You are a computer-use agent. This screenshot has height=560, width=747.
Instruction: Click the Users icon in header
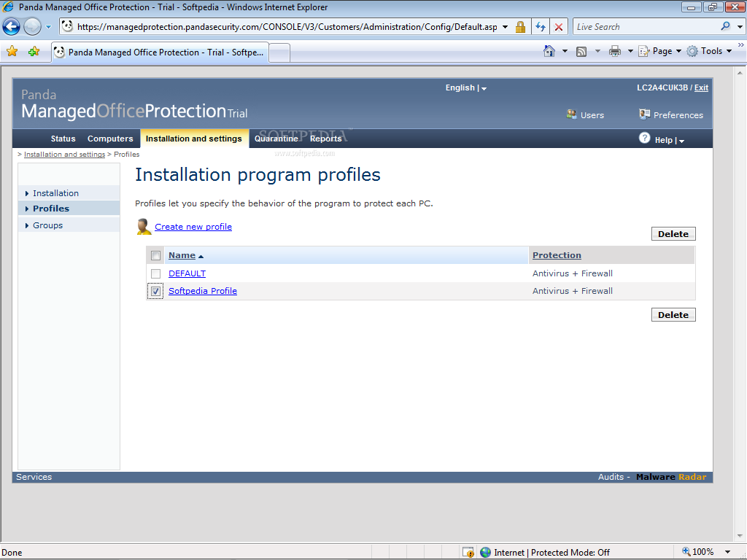click(x=571, y=114)
